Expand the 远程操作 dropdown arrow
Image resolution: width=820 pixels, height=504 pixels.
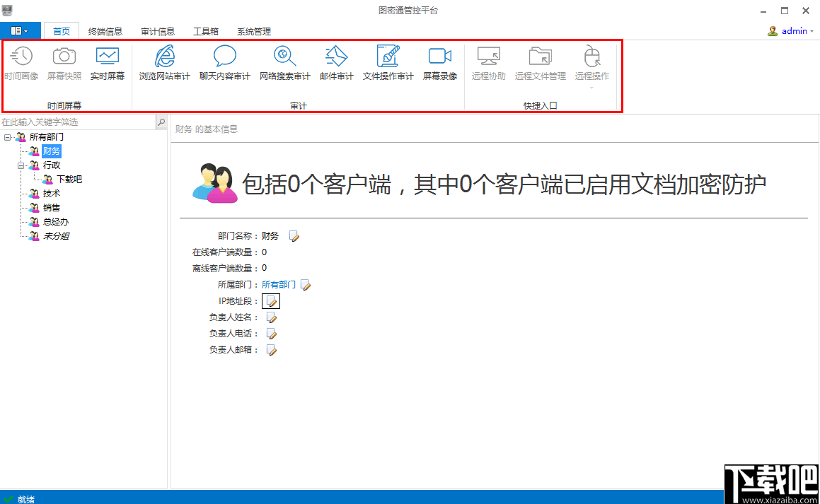point(591,87)
